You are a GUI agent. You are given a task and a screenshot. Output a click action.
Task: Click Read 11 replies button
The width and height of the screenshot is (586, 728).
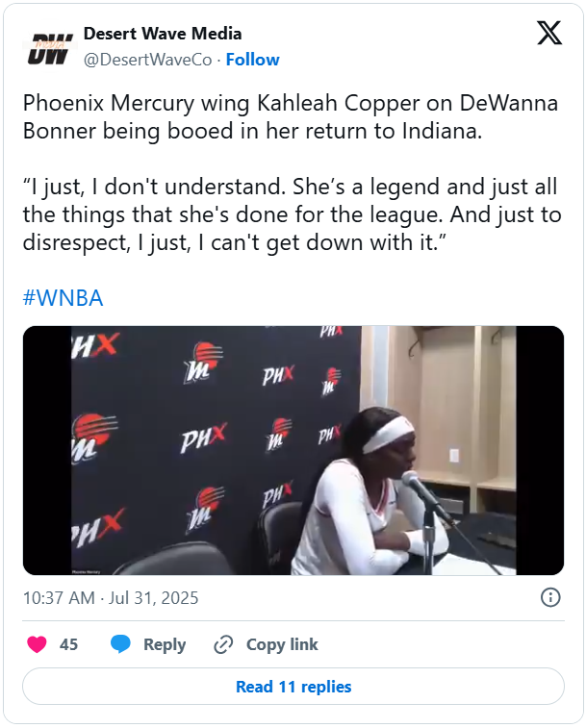click(293, 687)
